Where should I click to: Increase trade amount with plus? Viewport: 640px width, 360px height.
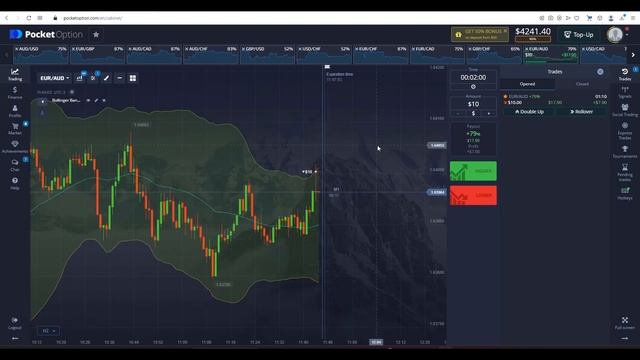coord(489,113)
